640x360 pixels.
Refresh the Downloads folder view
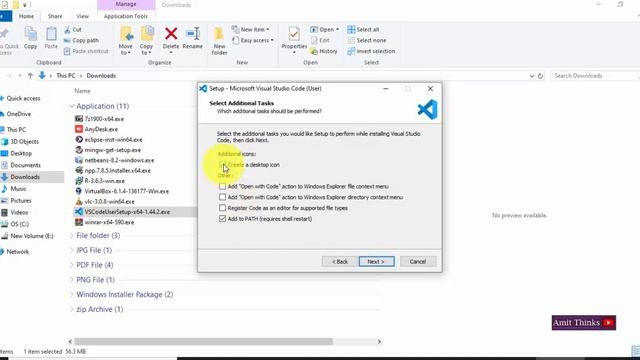(540, 76)
